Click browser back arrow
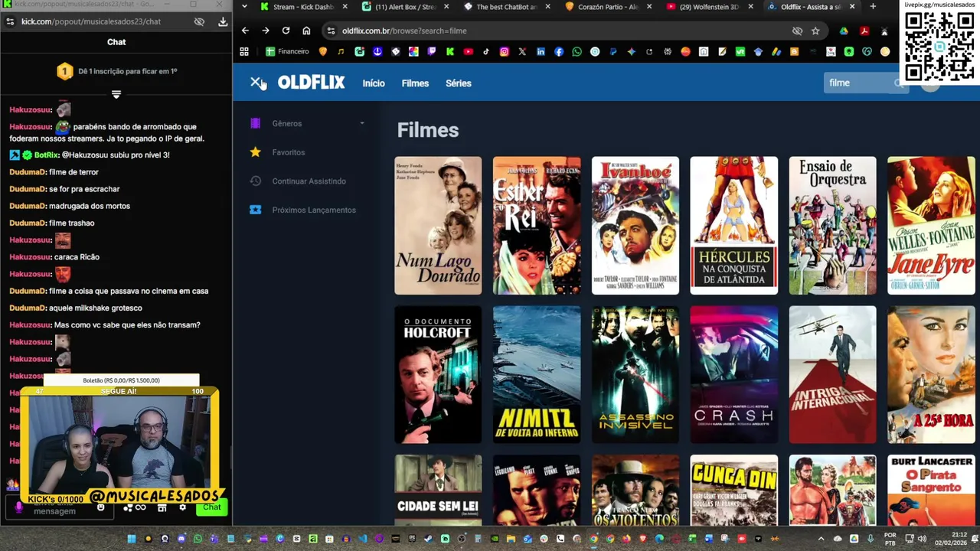This screenshot has width=980, height=551. (245, 31)
